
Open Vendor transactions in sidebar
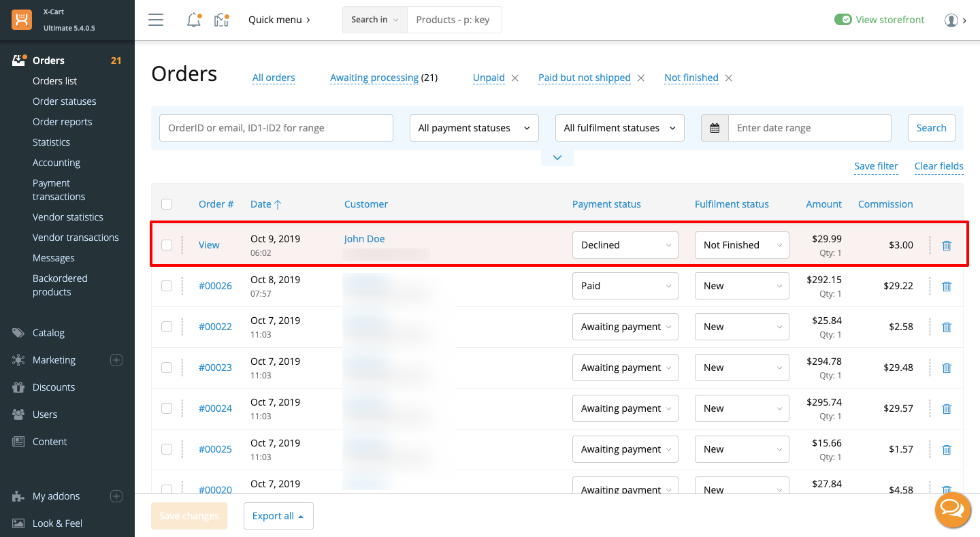(x=76, y=238)
